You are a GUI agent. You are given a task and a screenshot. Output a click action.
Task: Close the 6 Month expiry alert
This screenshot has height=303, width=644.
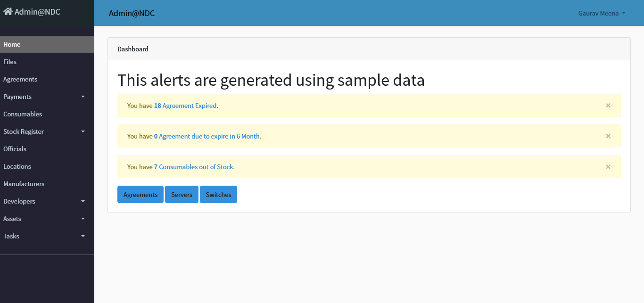pos(608,136)
